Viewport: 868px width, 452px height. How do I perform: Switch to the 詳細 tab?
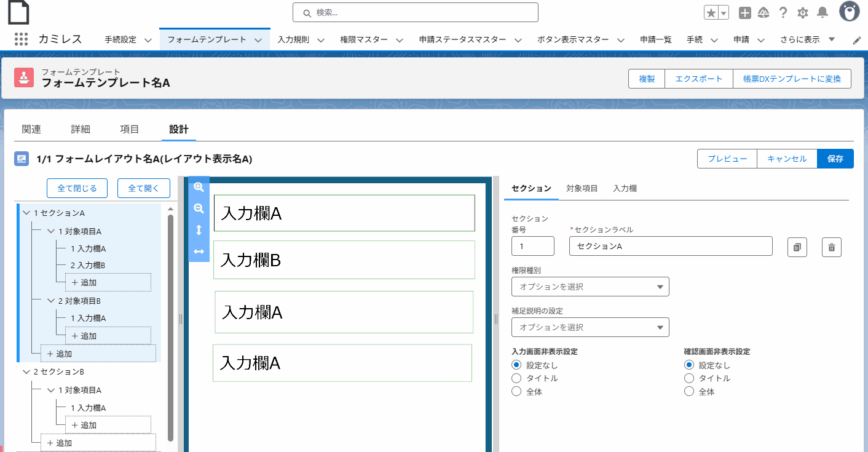[x=81, y=129]
